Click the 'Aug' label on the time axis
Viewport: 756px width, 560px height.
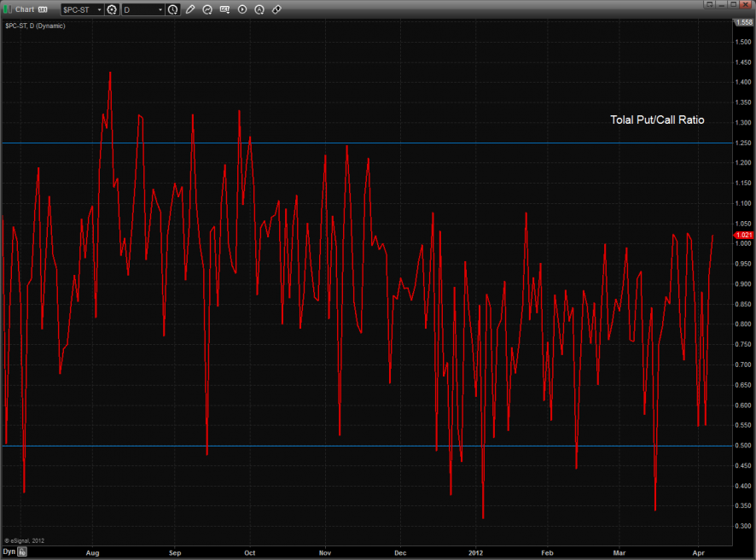coord(92,553)
